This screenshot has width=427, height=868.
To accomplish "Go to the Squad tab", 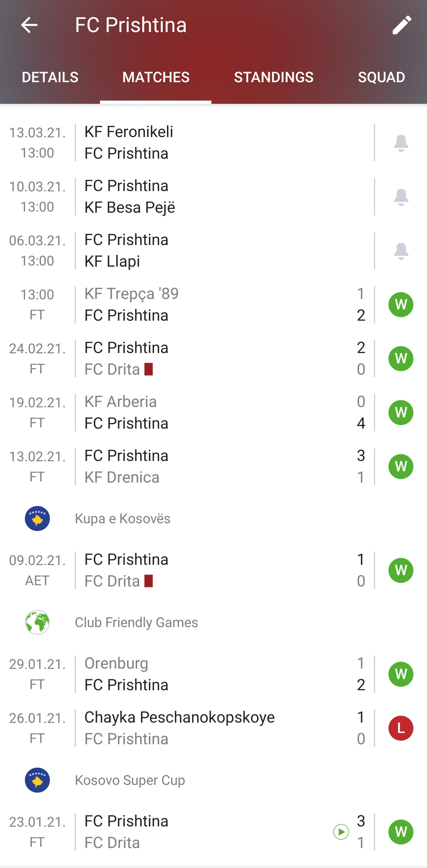I will tap(381, 77).
